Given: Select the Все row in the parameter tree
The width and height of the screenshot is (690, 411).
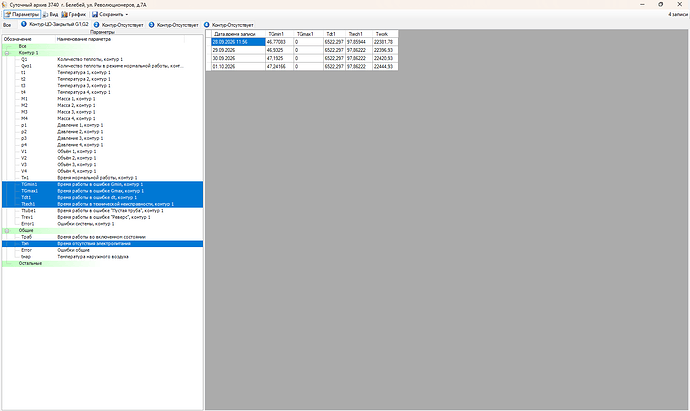Looking at the screenshot, I should (102, 46).
